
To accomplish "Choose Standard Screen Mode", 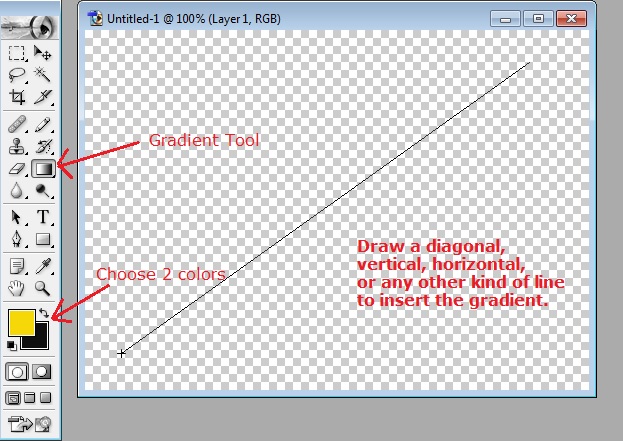I will point(13,398).
